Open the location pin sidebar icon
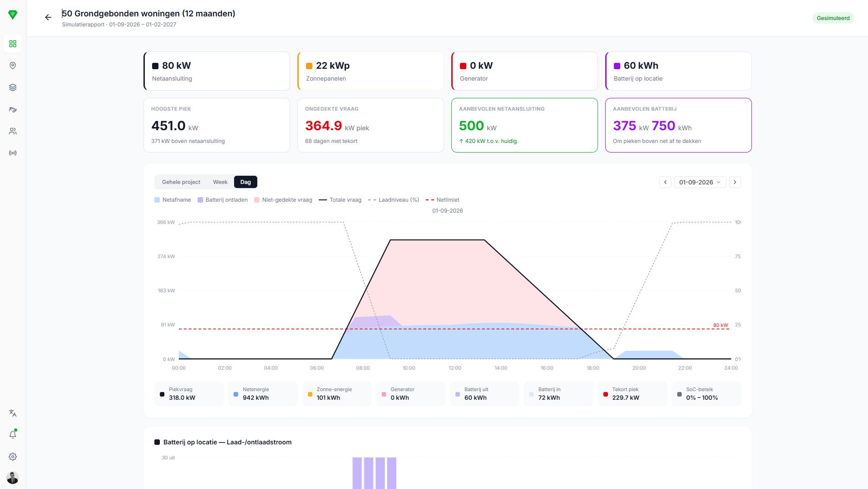The width and height of the screenshot is (868, 489). pyautogui.click(x=13, y=66)
